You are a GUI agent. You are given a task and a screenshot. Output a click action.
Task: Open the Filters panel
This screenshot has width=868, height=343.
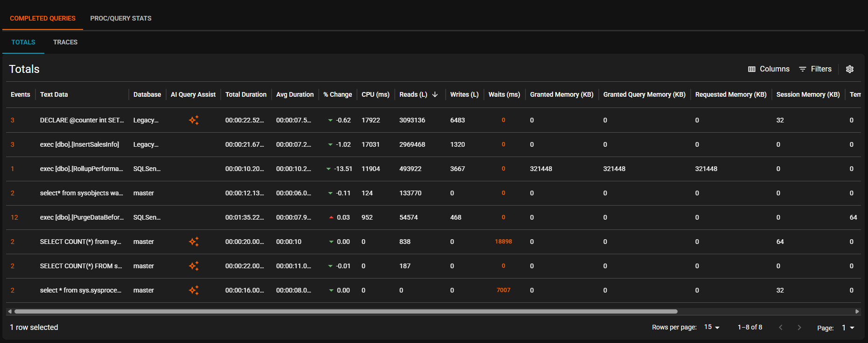click(815, 69)
